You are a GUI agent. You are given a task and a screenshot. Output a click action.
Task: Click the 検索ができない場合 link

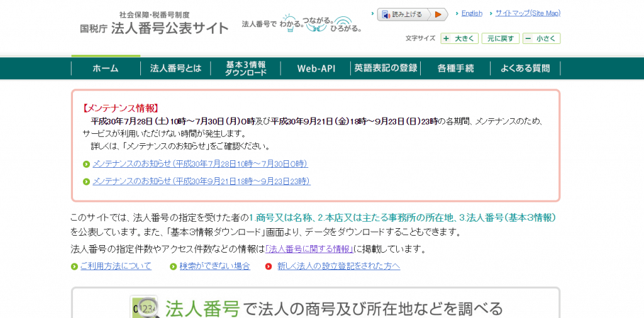[214, 266]
